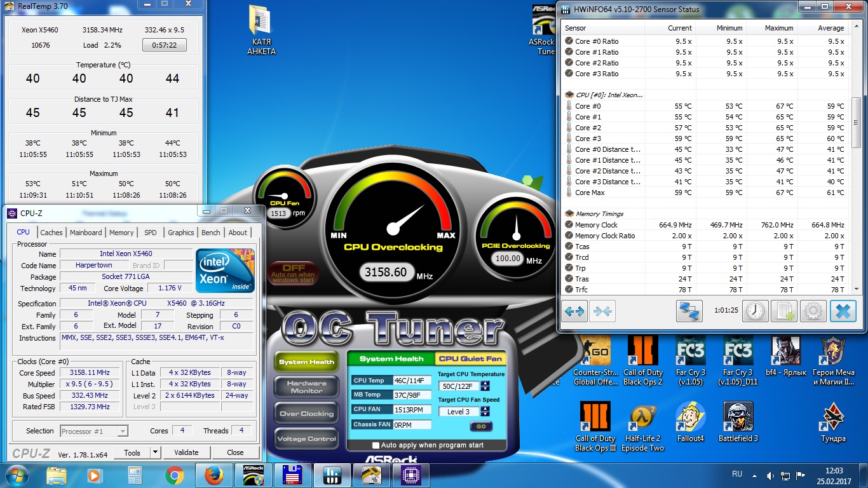Adjust Target CPU Temperature stepper arrows
The height and width of the screenshot is (488, 868).
coord(485,386)
